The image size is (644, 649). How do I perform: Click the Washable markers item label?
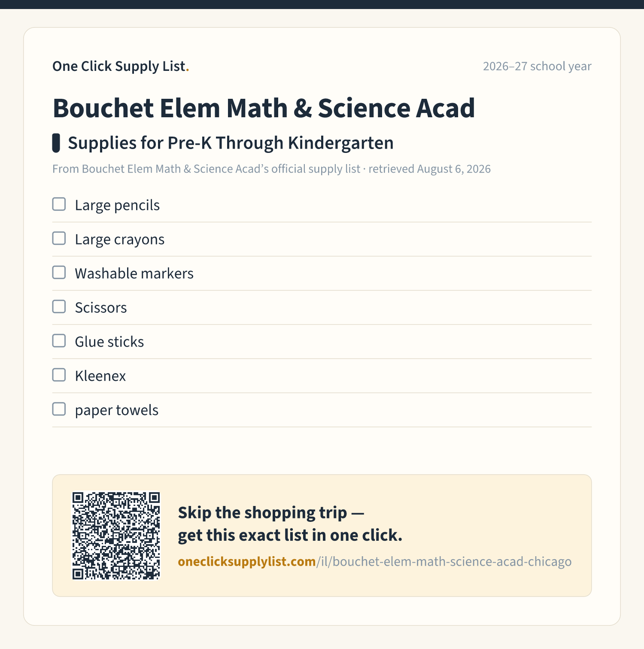tap(134, 273)
